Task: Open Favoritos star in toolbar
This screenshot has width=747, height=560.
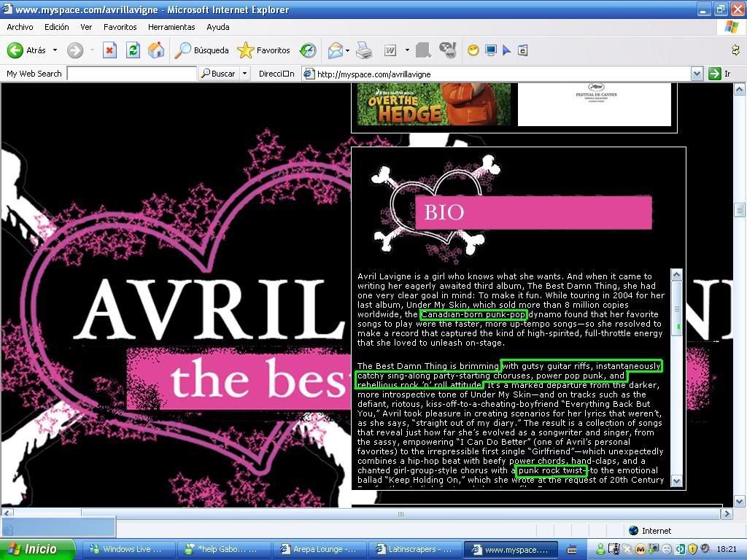Action: click(x=264, y=50)
